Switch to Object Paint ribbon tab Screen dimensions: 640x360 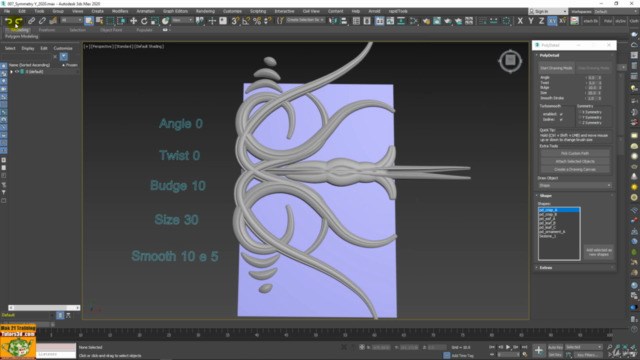(x=111, y=30)
